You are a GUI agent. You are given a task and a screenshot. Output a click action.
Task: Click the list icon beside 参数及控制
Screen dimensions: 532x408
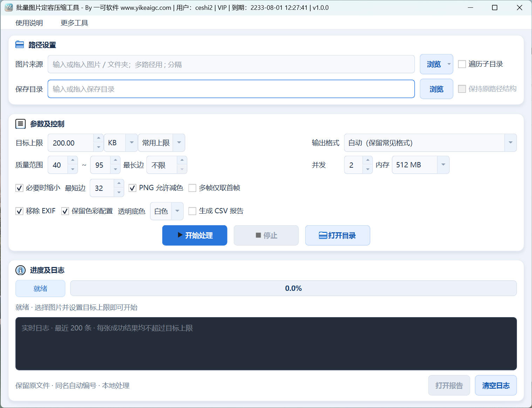20,124
